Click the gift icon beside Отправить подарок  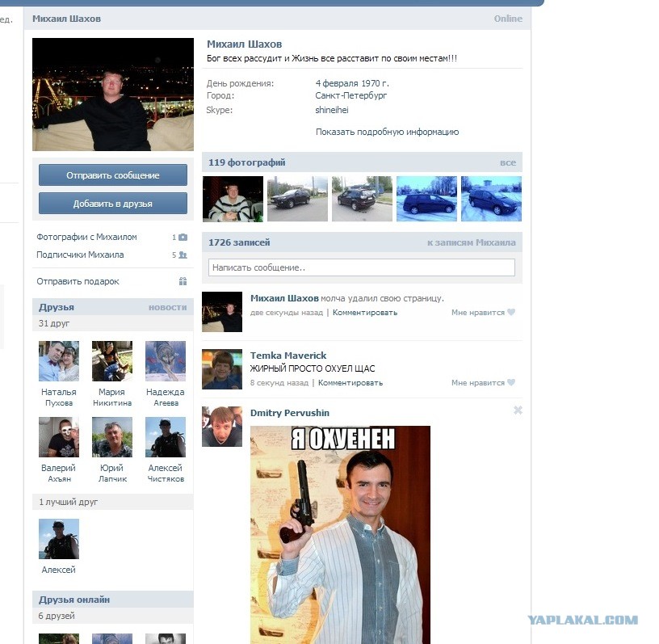[183, 281]
